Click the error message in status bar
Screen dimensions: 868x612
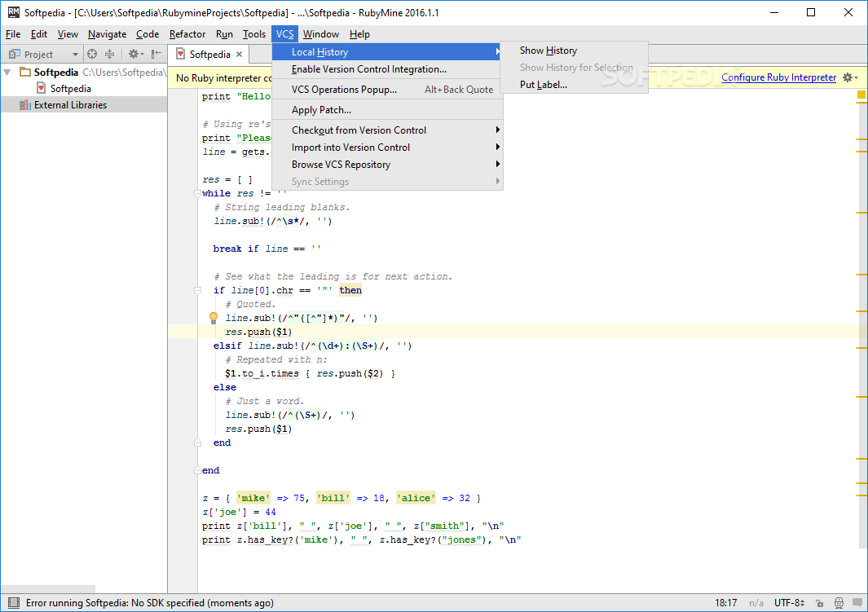(x=149, y=602)
